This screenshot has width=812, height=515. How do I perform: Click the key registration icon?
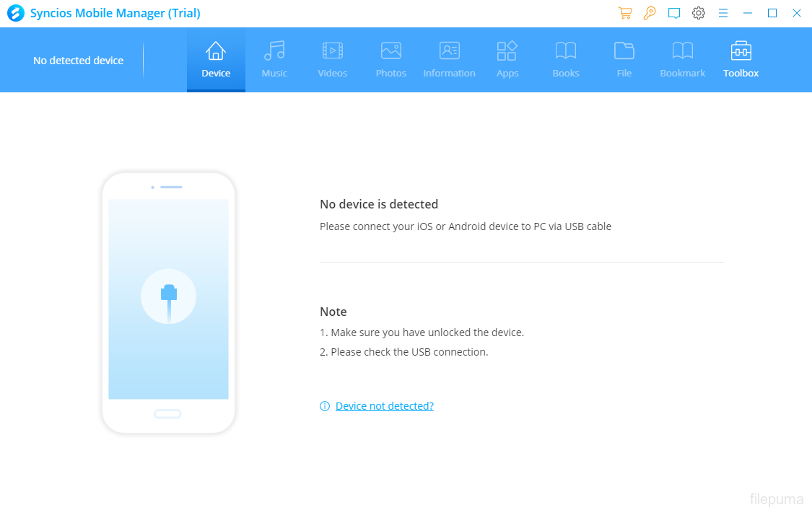coord(650,13)
